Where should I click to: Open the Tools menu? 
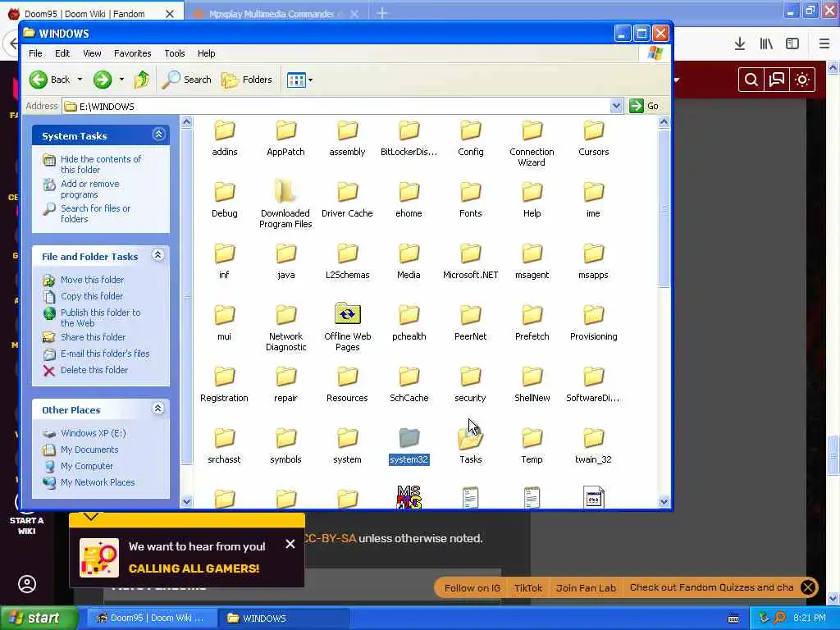(x=175, y=53)
